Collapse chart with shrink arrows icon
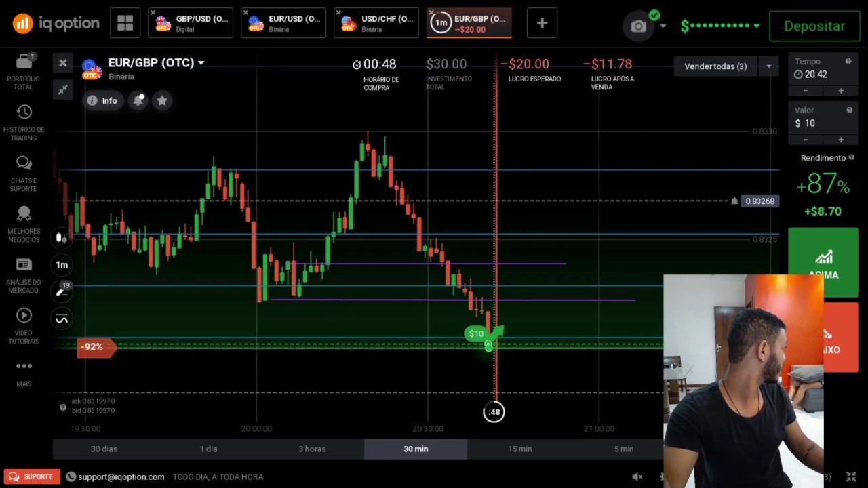 63,89
